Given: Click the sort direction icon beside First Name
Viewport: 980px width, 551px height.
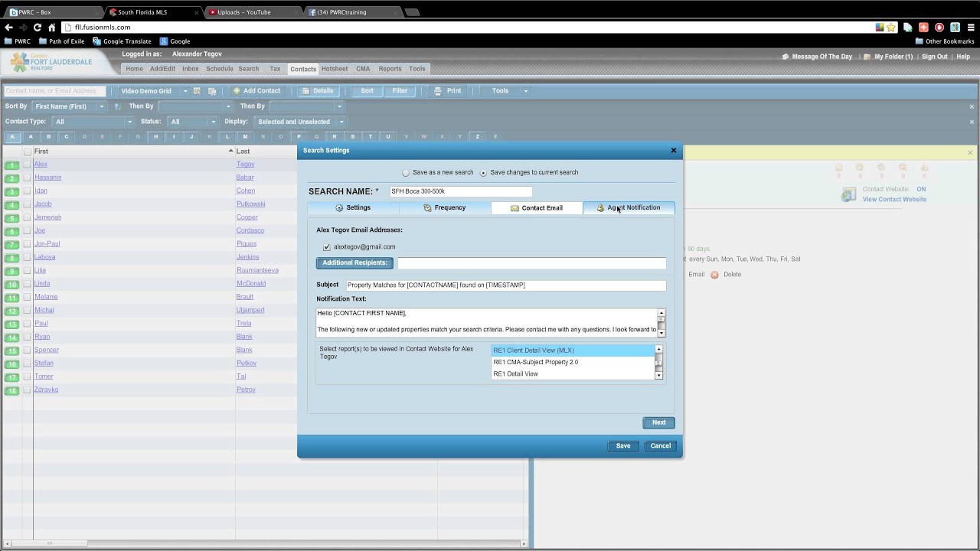Looking at the screenshot, I should [117, 106].
